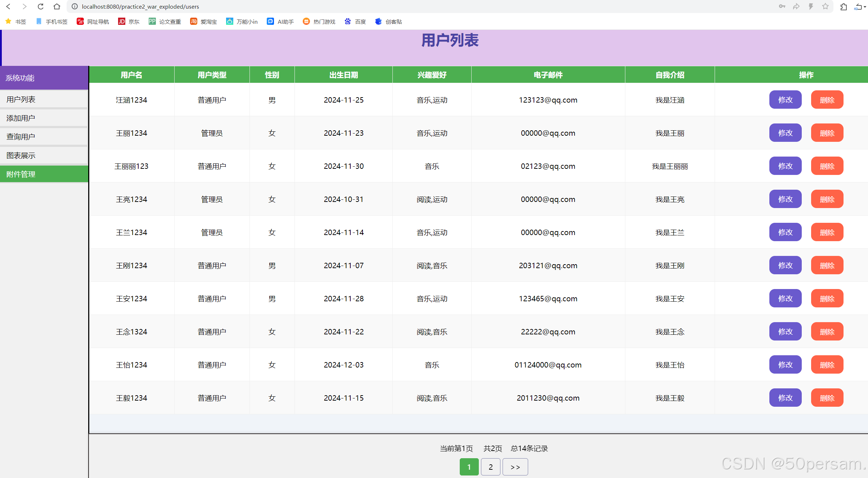The image size is (868, 478).
Task: Go to the browser home icon
Action: 57,6
